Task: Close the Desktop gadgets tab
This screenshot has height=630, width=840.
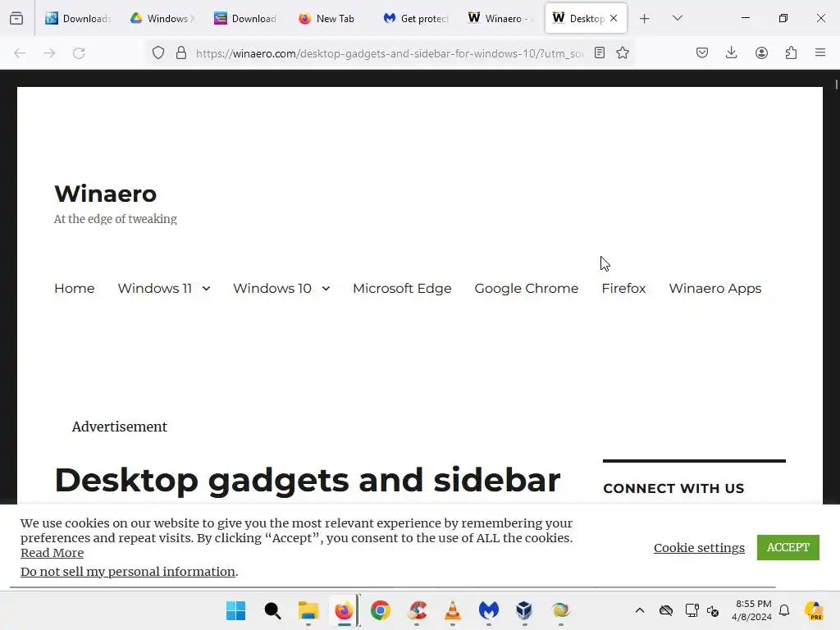Action: point(614,18)
